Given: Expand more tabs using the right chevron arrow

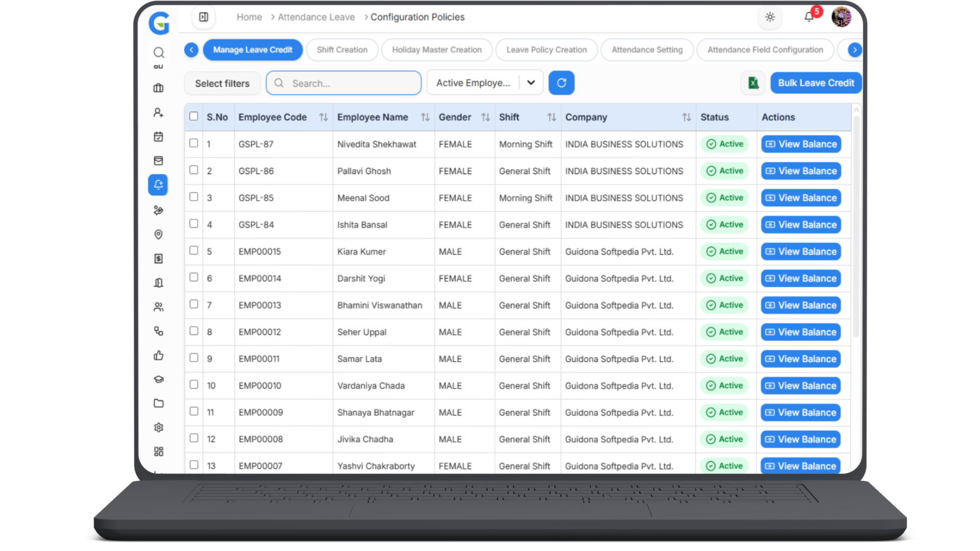Looking at the screenshot, I should point(854,49).
